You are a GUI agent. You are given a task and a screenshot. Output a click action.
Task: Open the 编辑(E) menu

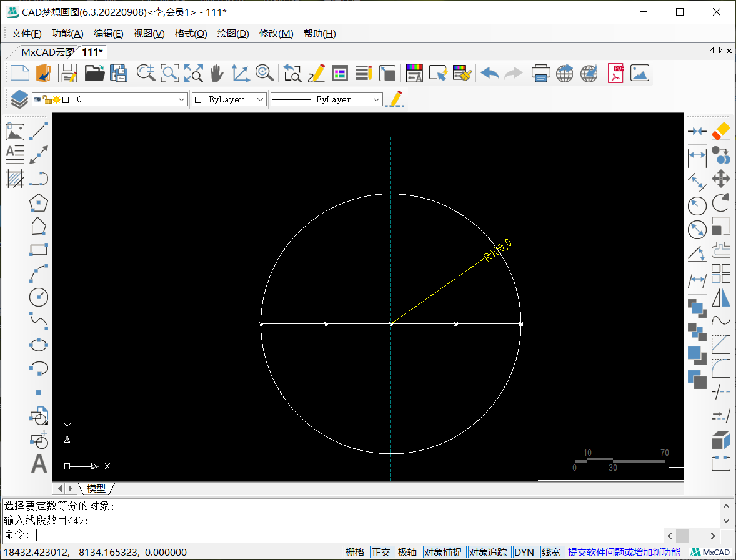pos(109,34)
